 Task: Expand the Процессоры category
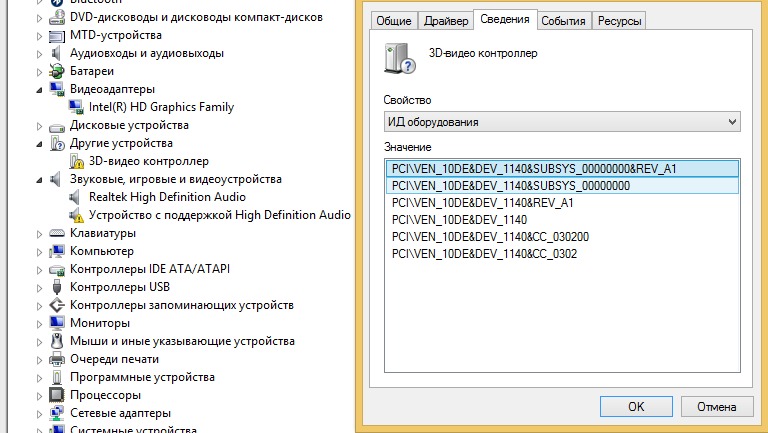click(39, 396)
